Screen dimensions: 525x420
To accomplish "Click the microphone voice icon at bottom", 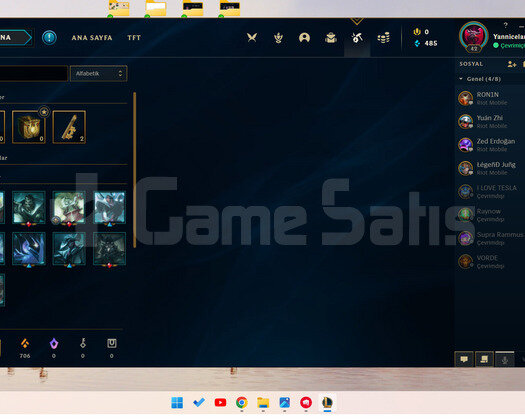I will click(x=505, y=359).
